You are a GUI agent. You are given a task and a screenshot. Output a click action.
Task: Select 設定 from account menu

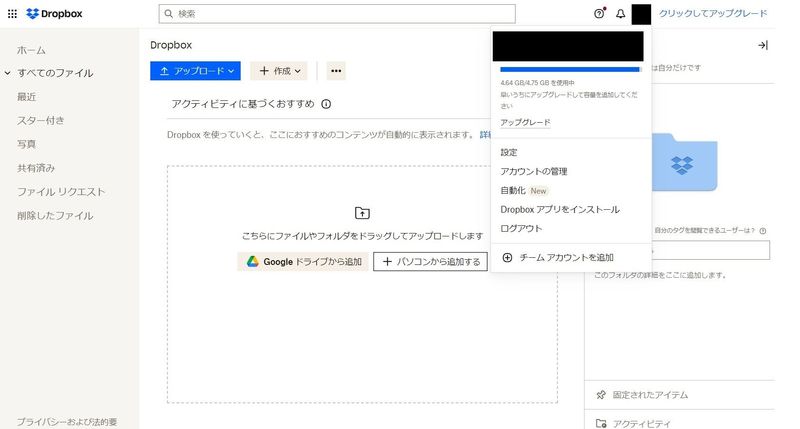509,152
